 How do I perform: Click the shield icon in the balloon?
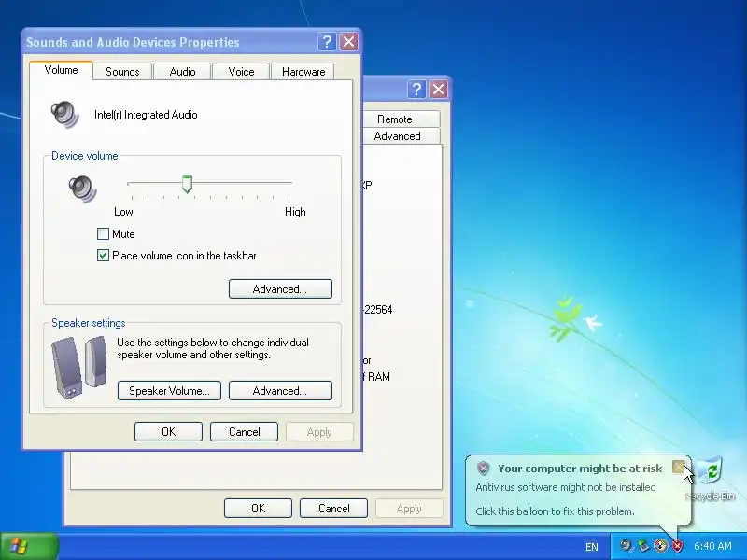(x=483, y=469)
